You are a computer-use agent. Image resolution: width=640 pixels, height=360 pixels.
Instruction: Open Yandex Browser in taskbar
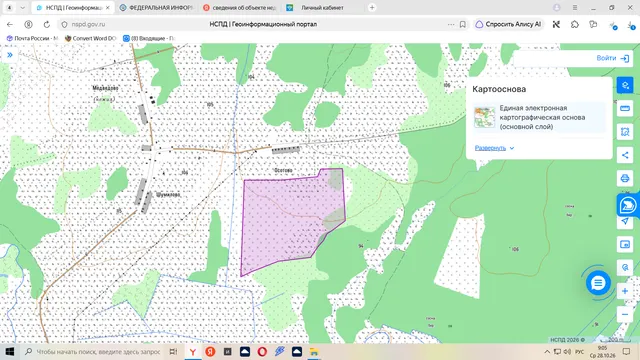point(193,351)
